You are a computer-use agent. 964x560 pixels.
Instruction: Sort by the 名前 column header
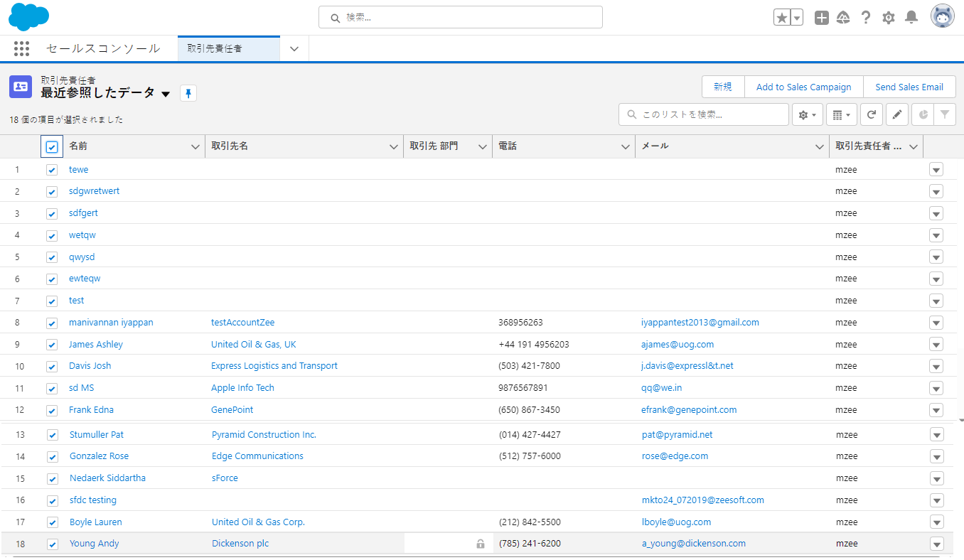pyautogui.click(x=78, y=146)
